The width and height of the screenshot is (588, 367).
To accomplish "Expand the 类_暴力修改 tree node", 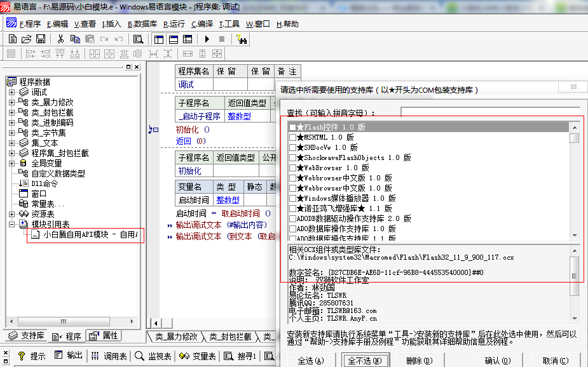I will pos(11,102).
